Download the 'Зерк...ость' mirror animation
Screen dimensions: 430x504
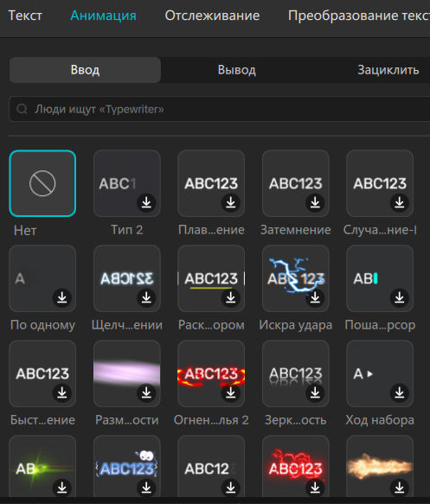[x=315, y=392]
